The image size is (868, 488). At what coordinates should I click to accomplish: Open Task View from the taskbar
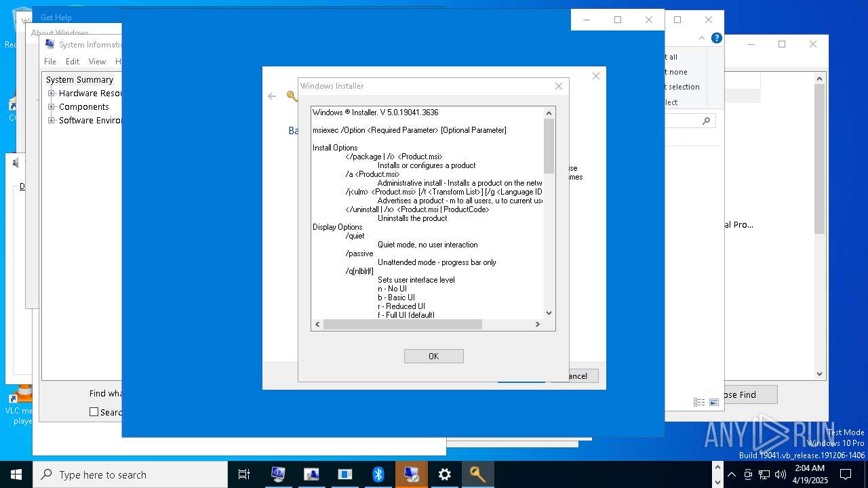[x=244, y=474]
